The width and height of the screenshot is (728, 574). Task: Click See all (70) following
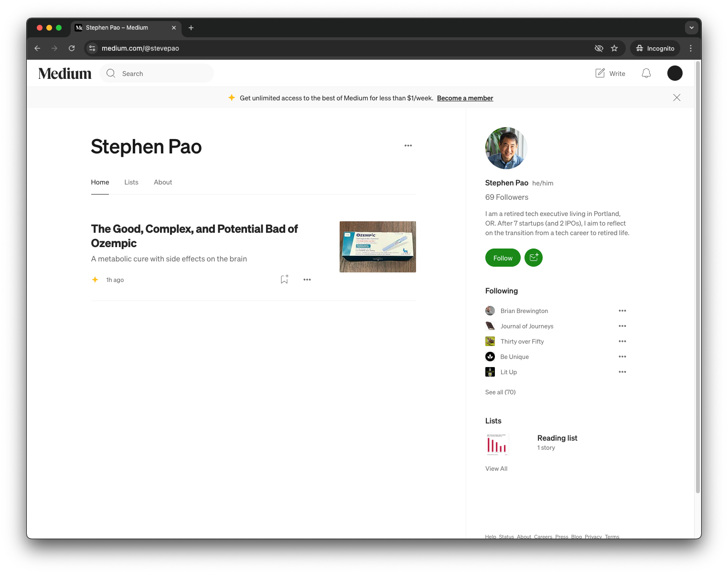(x=500, y=392)
